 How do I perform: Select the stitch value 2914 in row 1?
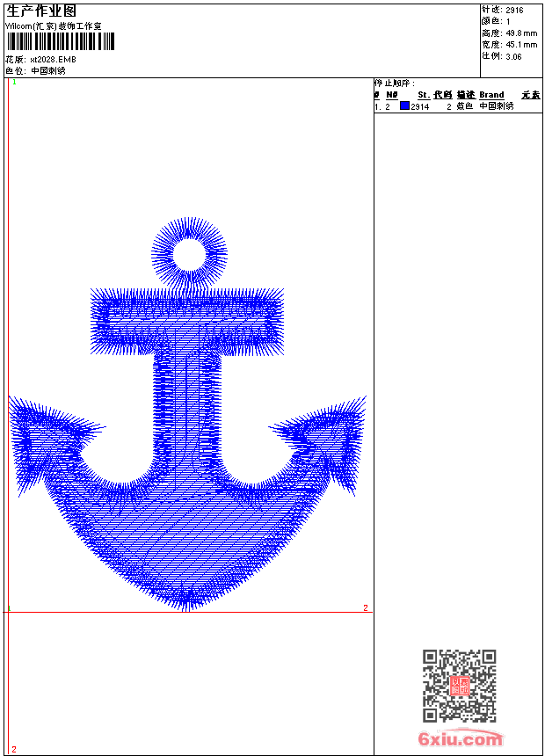tap(420, 106)
